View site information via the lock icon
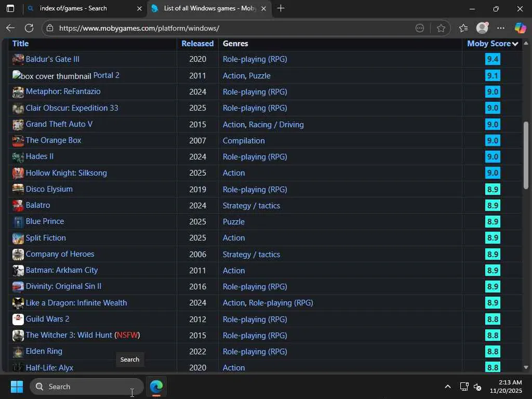The width and height of the screenshot is (532, 399). [x=50, y=28]
